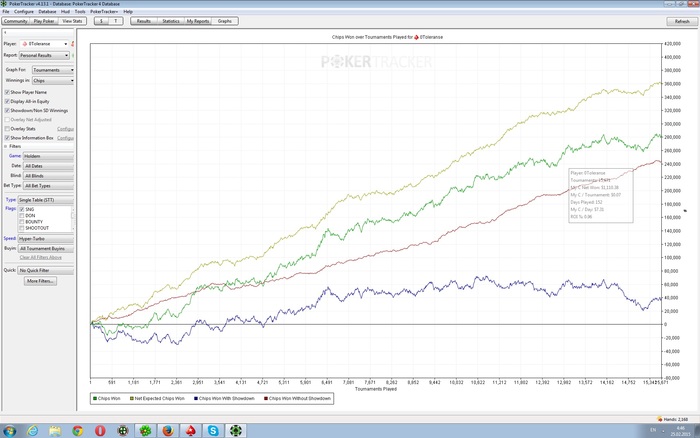Click the More Filters button
700x438 pixels.
[x=40, y=281]
